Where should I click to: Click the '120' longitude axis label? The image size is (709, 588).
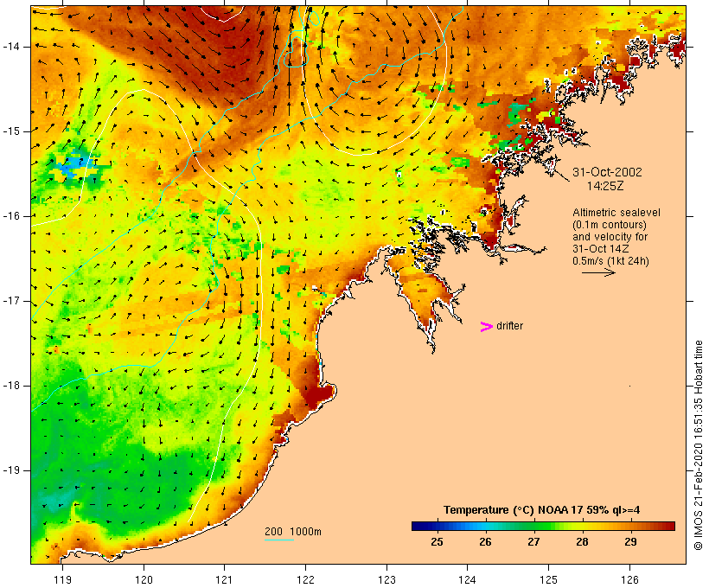pos(144,579)
